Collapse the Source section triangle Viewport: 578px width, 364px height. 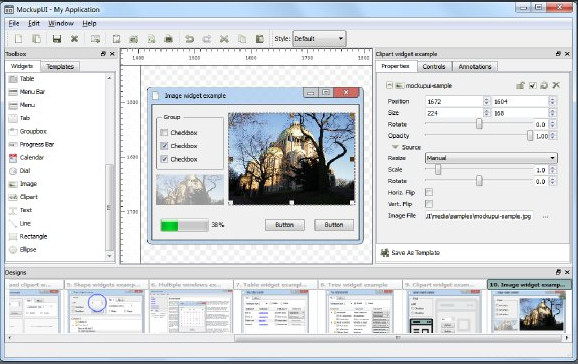(395, 147)
